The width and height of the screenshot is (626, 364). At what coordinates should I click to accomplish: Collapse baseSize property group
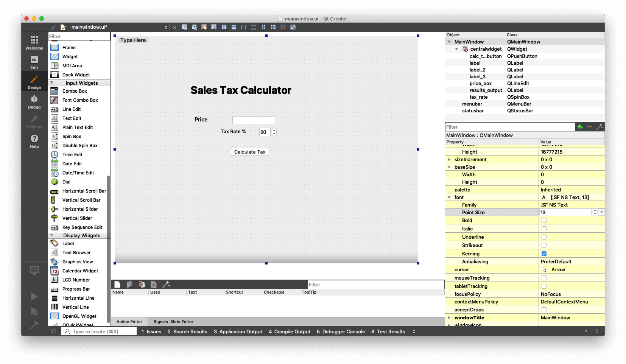tap(449, 167)
